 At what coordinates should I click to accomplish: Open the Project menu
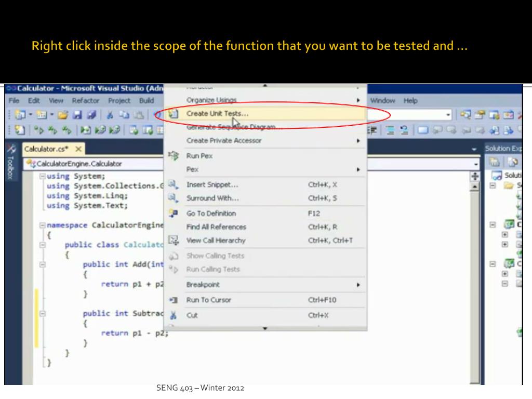coord(119,101)
